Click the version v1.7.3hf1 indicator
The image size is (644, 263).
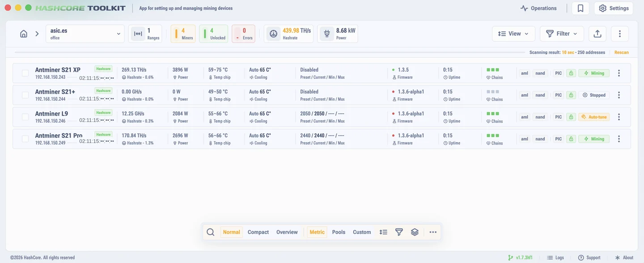point(521,258)
